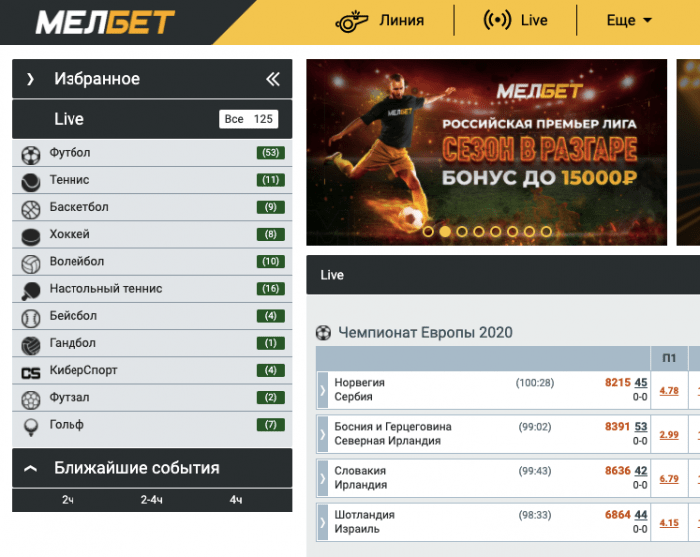Open the Хоккей (8) live category
Screen dimensions: 700x557
tap(152, 235)
